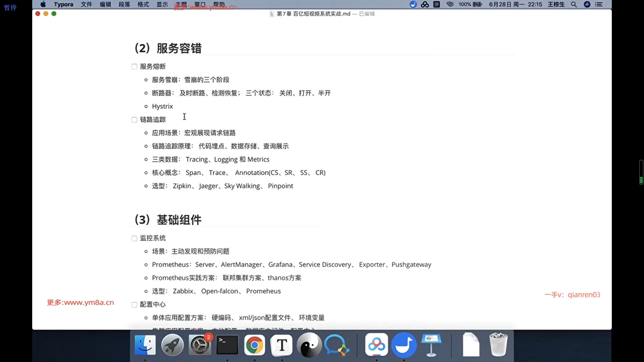The image size is (644, 362).
Task: Open the 格式 menu
Action: (143, 4)
